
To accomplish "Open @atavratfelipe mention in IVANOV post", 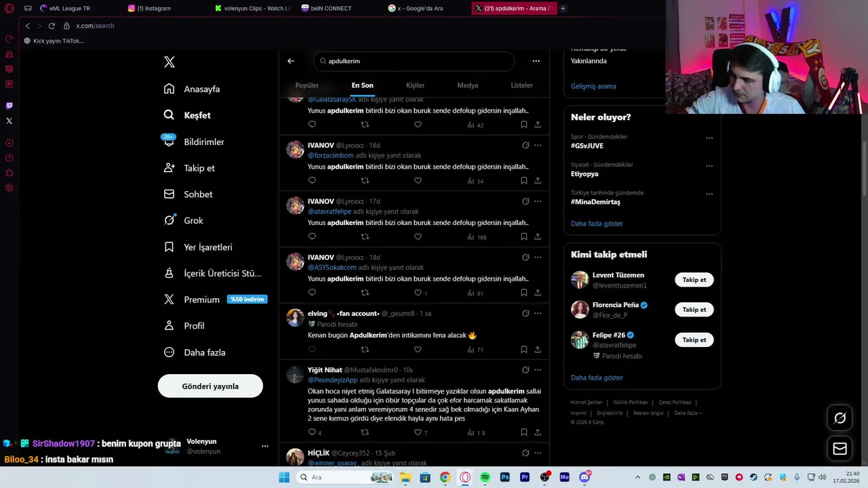I will (330, 211).
